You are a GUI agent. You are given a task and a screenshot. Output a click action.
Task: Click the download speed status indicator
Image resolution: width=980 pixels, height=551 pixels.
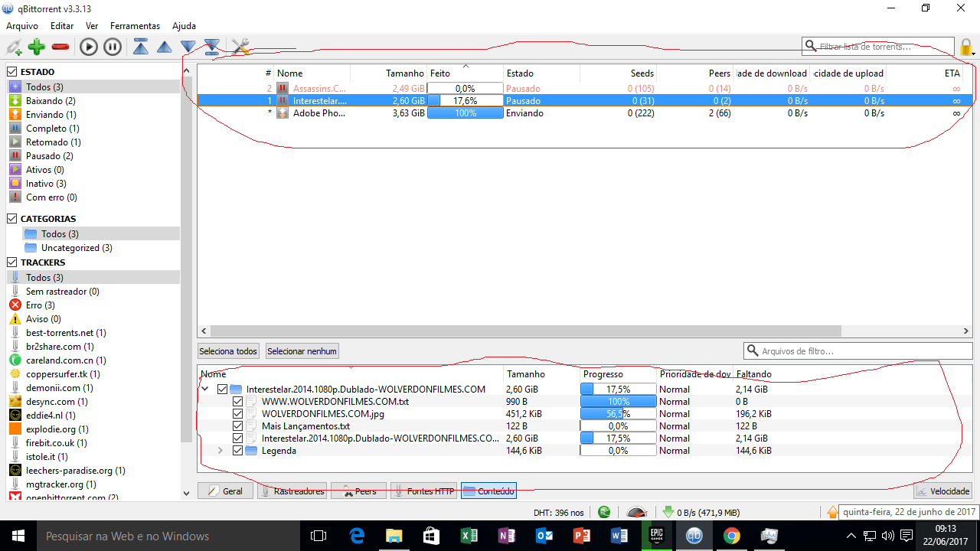(x=701, y=512)
